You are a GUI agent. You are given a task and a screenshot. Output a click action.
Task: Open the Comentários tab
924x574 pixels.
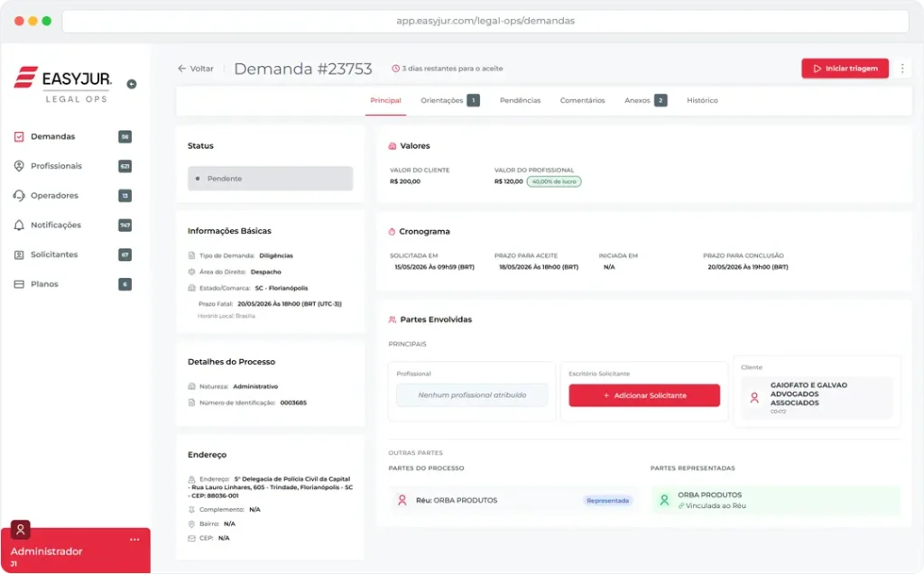582,101
